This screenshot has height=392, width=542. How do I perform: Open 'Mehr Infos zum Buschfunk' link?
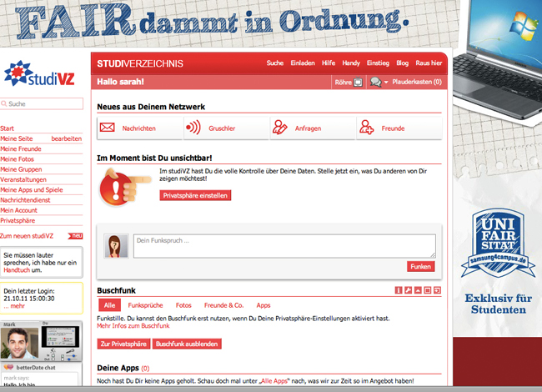(133, 325)
